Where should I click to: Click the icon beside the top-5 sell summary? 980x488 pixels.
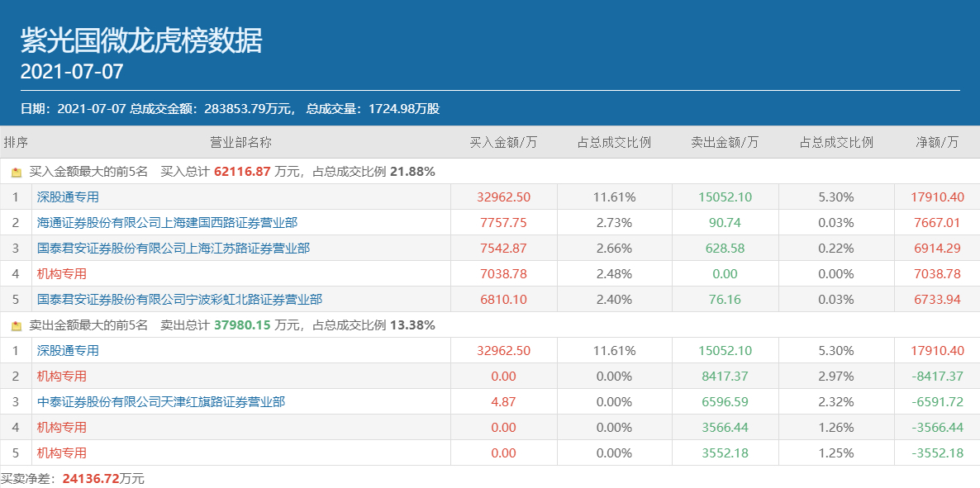click(16, 325)
